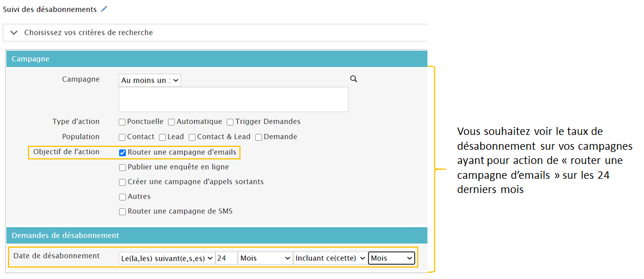This screenshot has height=279, width=644.
Task: Enable the Automatique action type
Action: (x=172, y=122)
